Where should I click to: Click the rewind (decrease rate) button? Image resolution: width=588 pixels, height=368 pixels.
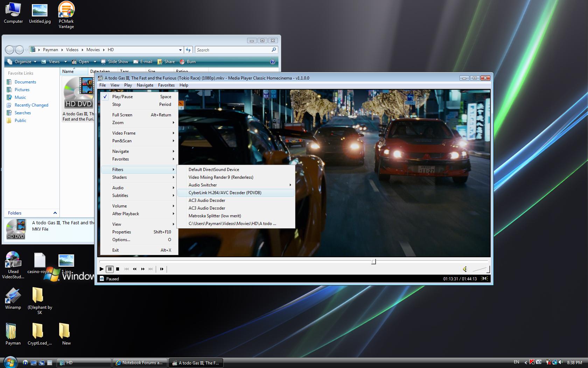(135, 269)
